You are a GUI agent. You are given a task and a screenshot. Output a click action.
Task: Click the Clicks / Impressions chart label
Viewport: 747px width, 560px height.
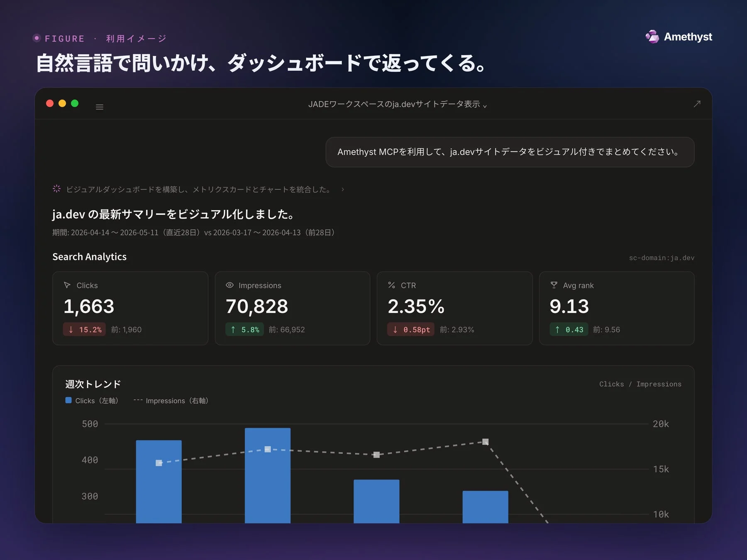coord(640,384)
